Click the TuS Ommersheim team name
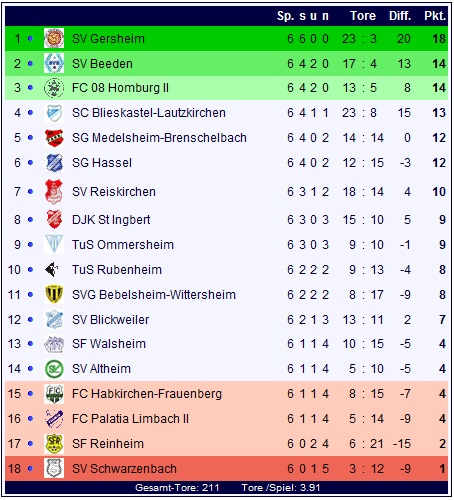 click(x=123, y=245)
